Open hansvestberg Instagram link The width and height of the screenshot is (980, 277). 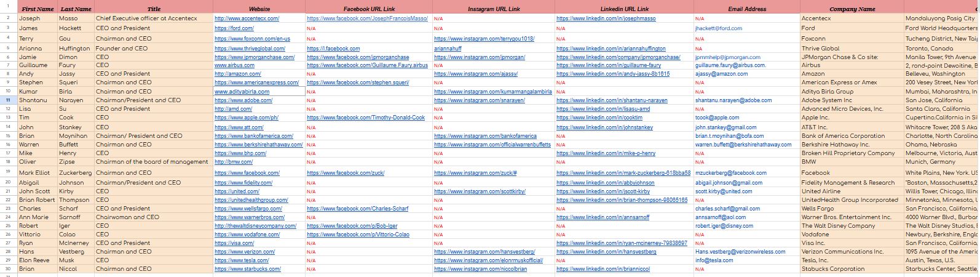[x=484, y=252]
